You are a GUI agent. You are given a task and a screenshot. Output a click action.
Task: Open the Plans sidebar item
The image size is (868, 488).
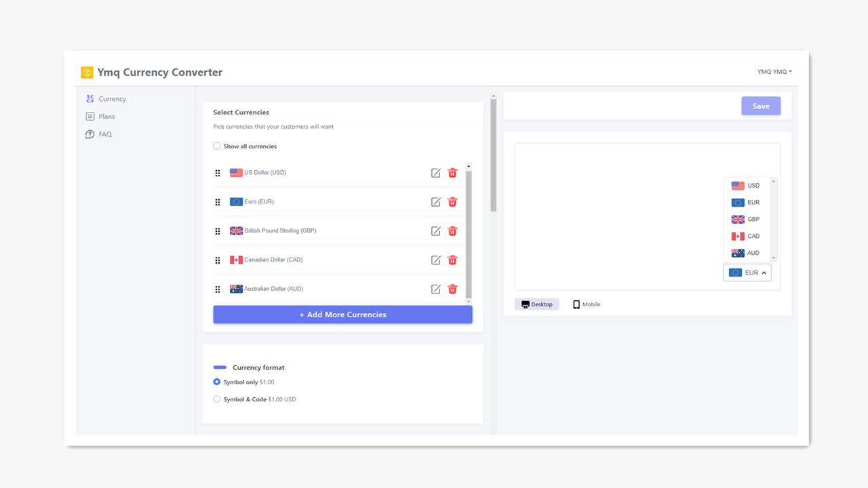click(x=100, y=117)
